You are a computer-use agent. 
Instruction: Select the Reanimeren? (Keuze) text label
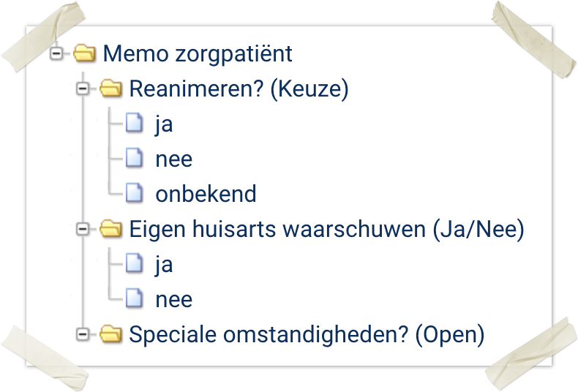239,89
